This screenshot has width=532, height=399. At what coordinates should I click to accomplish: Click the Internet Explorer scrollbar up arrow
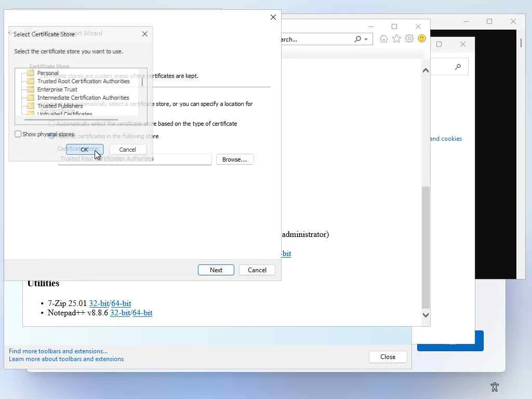point(426,71)
